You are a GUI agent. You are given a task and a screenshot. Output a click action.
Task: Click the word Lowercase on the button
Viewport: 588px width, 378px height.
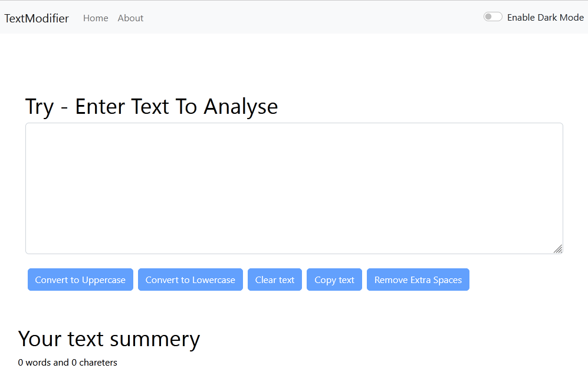pyautogui.click(x=213, y=280)
